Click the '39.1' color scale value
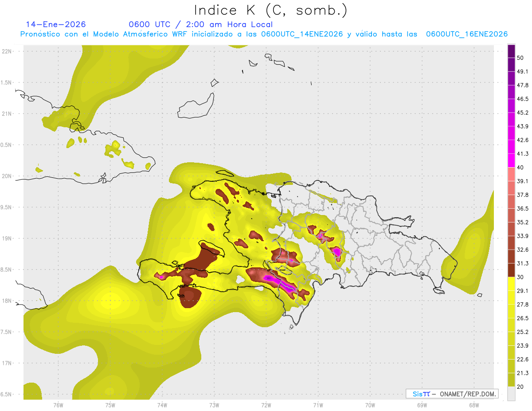The height and width of the screenshot is (411, 532). [x=523, y=181]
